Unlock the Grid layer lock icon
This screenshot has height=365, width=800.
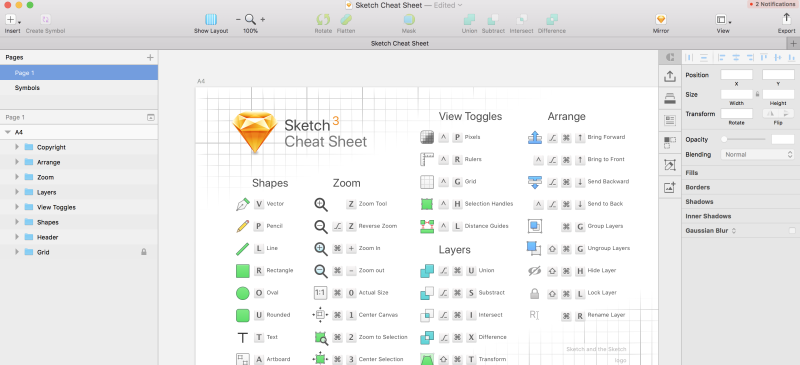pyautogui.click(x=144, y=252)
